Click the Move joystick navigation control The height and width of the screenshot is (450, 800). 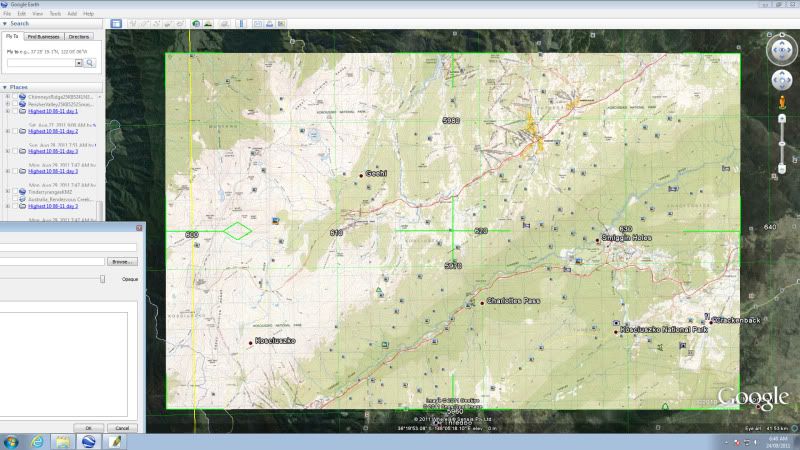coord(782,80)
